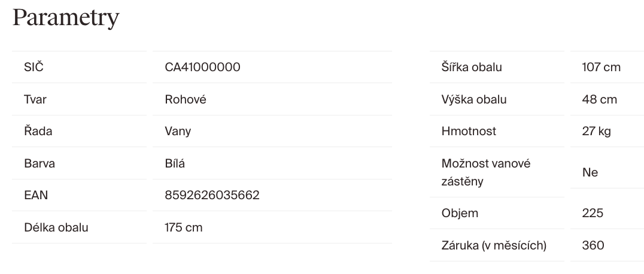Viewport: 644px width, 274px height.
Task: Click the Tvar parameter label
Action: [35, 99]
